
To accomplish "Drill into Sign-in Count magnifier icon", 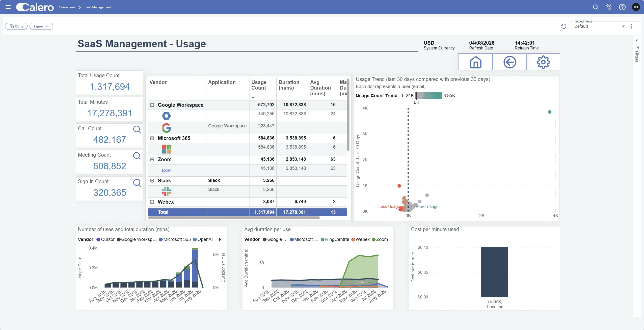I will 137,182.
